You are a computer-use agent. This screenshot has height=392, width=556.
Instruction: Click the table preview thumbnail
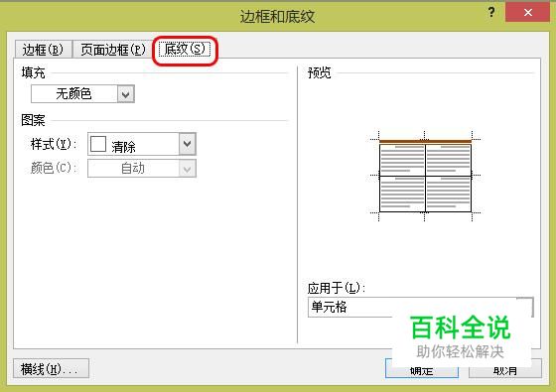tap(425, 176)
